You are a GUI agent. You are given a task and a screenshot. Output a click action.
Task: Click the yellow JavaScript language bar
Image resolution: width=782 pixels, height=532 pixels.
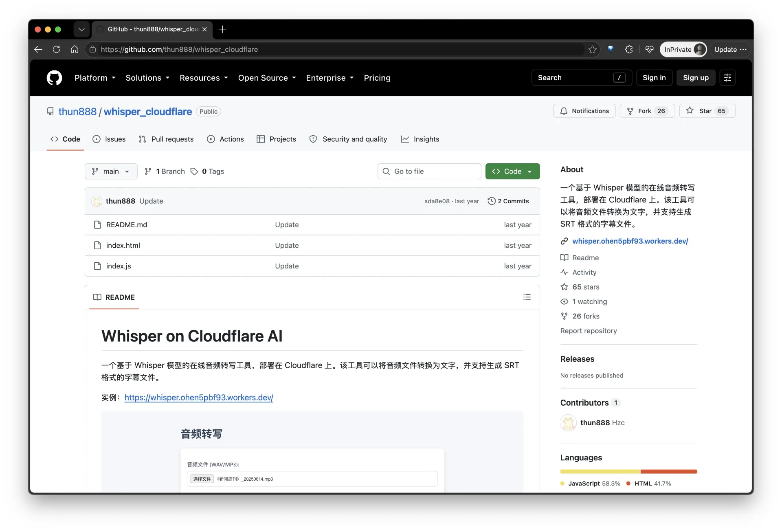[600, 471]
